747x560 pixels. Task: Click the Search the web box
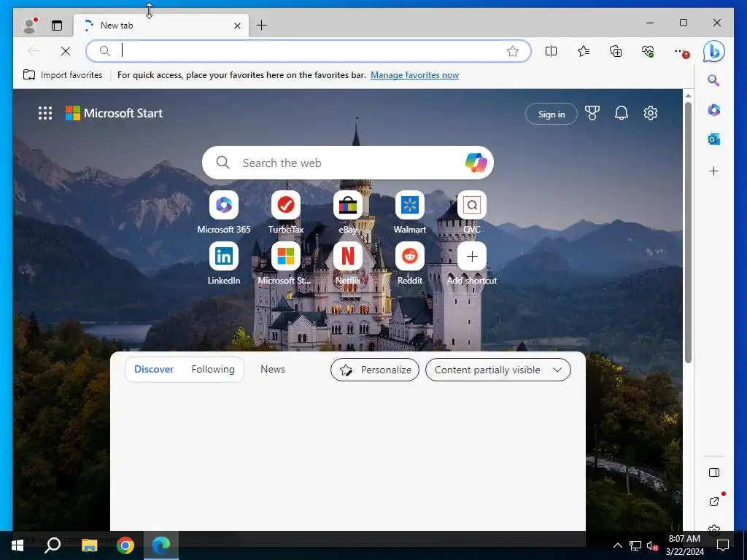[x=348, y=163]
